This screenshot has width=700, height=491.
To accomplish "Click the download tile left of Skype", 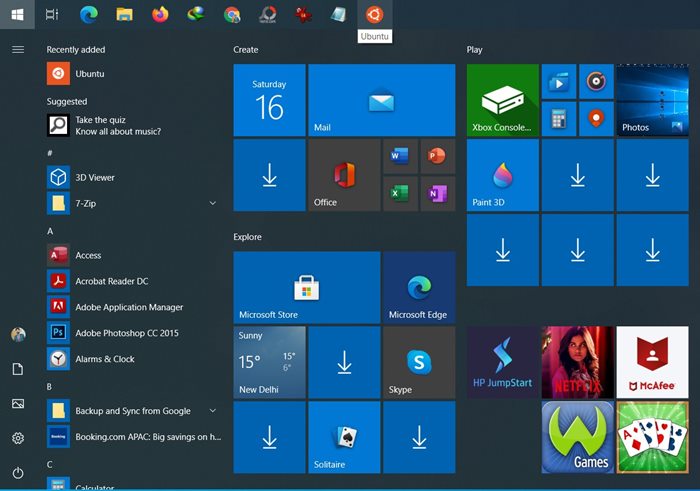I will [344, 362].
